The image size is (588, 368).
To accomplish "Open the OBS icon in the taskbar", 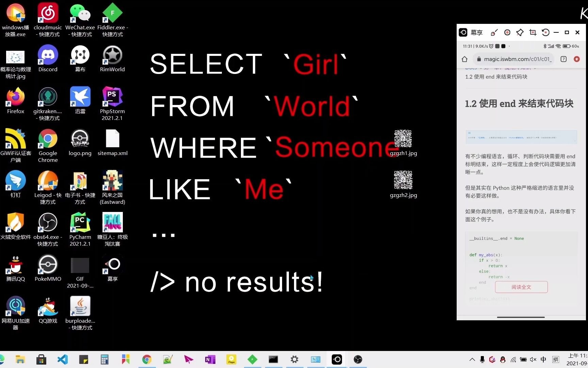I will 358,359.
